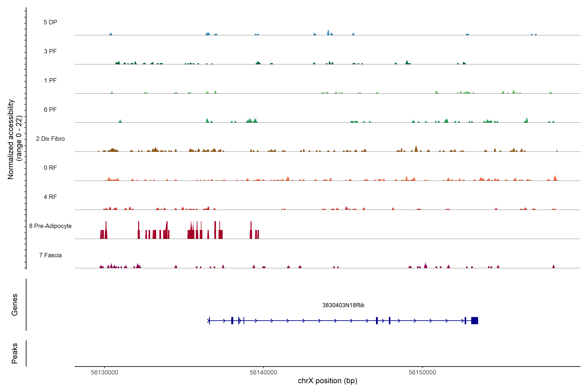Click the 56130000 axis tick label
This screenshot has width=588, height=392.
click(x=105, y=372)
